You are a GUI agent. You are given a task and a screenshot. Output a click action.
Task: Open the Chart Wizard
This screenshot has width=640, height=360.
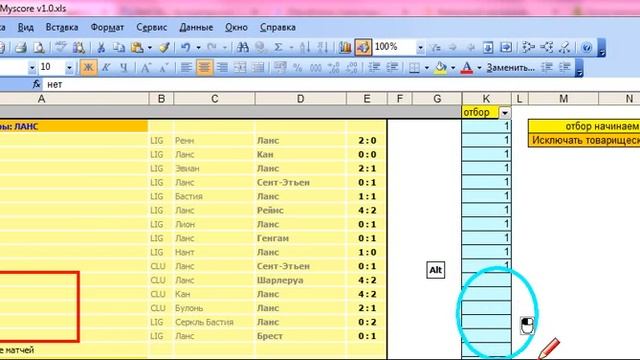tap(345, 48)
